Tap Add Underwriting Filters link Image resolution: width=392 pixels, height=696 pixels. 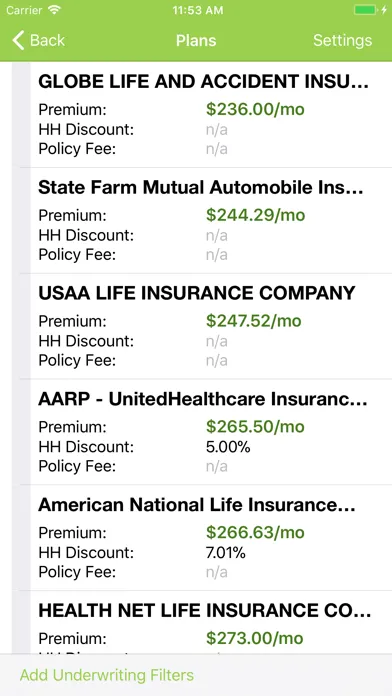107,675
